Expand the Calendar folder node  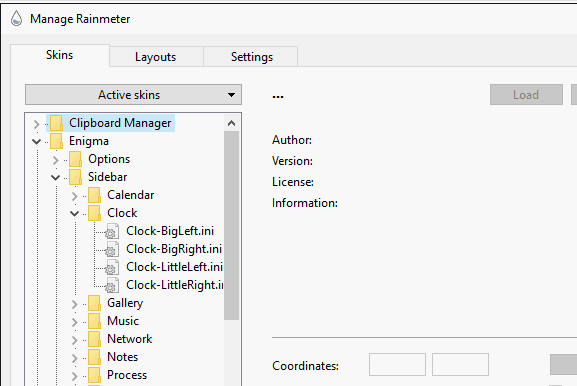pos(75,196)
